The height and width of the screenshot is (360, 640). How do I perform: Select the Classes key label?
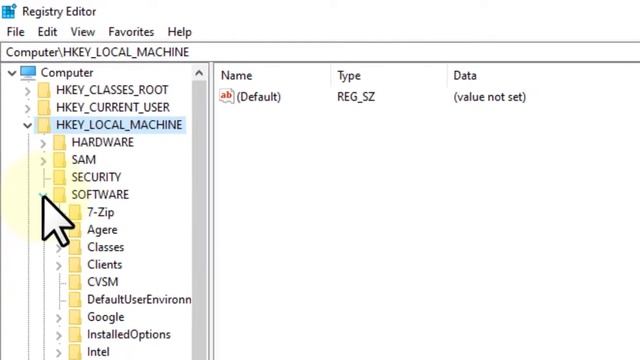105,247
